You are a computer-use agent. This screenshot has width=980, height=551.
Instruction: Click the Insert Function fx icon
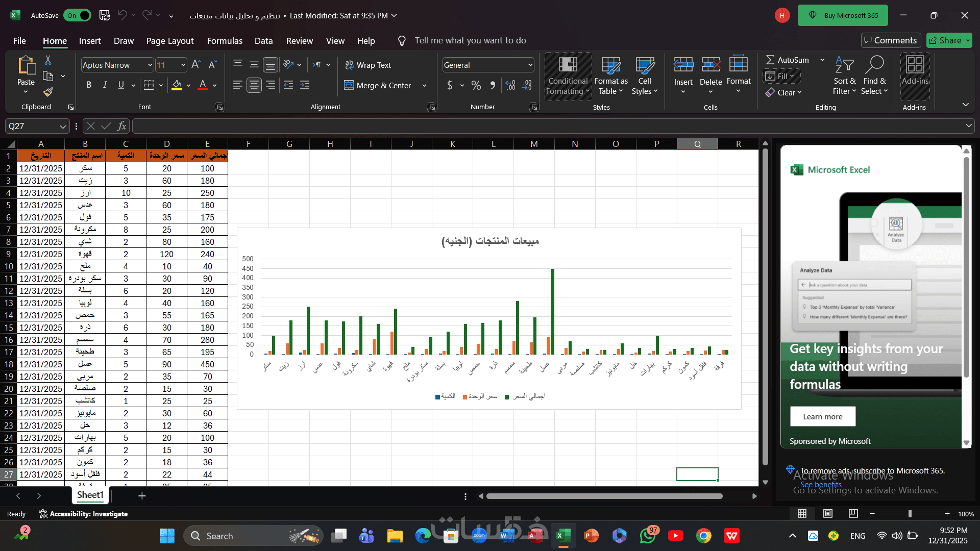(x=121, y=126)
